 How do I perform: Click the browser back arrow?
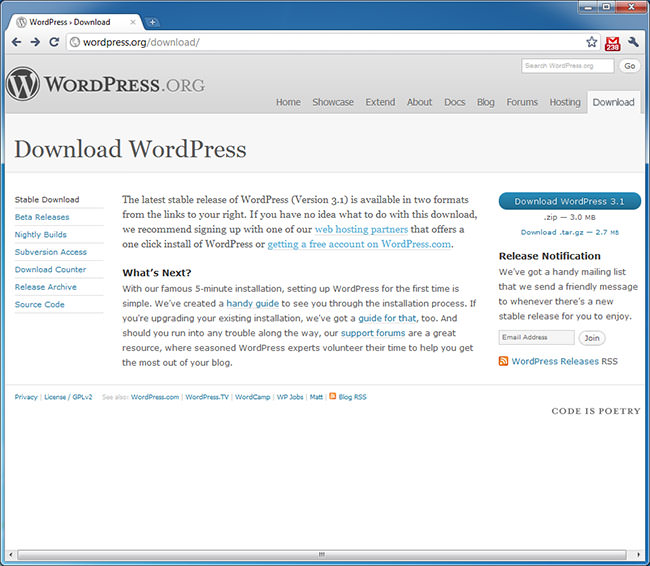tap(16, 42)
